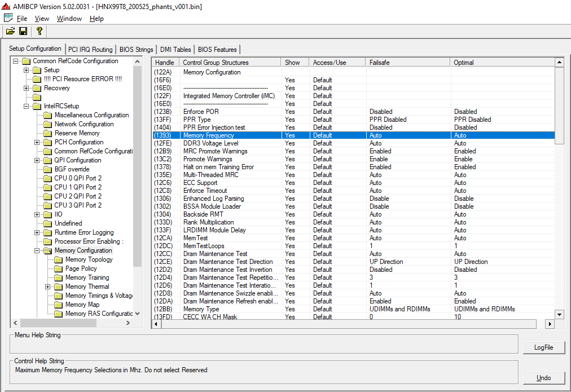This screenshot has height=392, width=571.
Task: Click the folder icon for Recovery
Action: (x=37, y=88)
